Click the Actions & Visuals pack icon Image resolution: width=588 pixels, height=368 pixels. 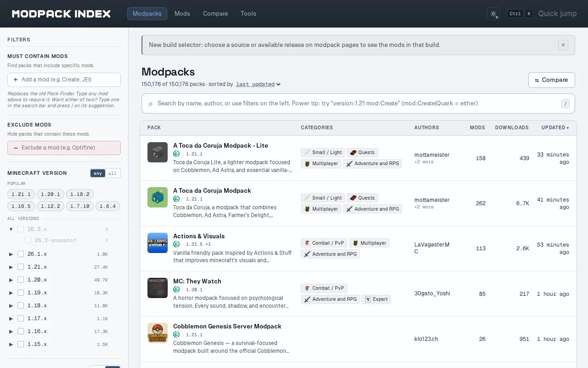(x=158, y=243)
